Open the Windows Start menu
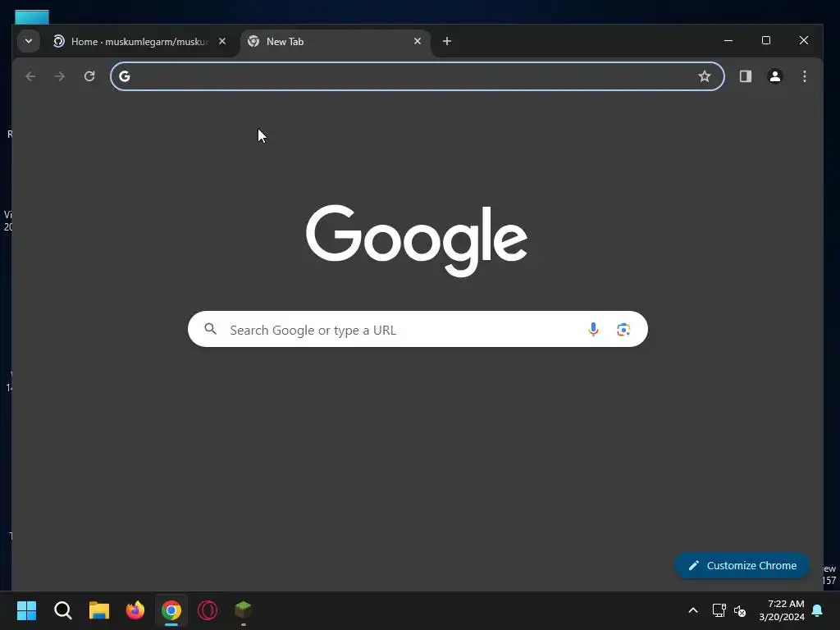The width and height of the screenshot is (840, 630). click(x=26, y=610)
